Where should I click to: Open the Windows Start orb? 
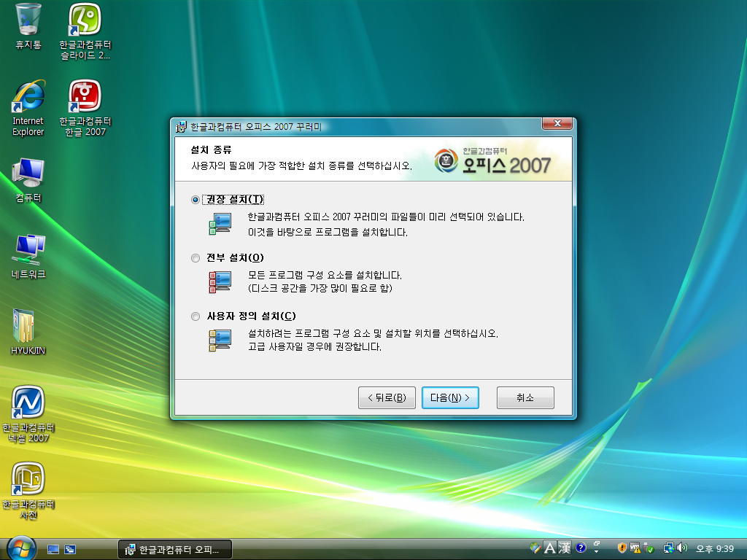click(21, 548)
